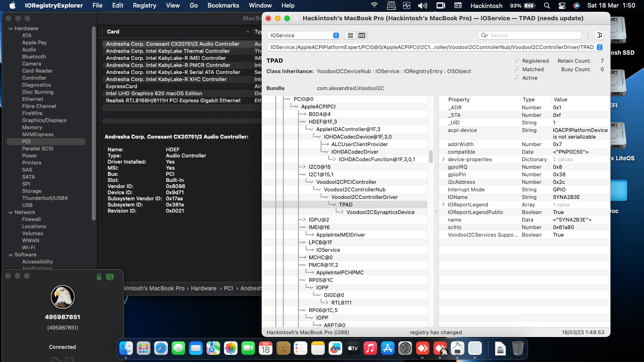
Task: Collapse the PCI0@0 tree node
Action: pos(289,99)
